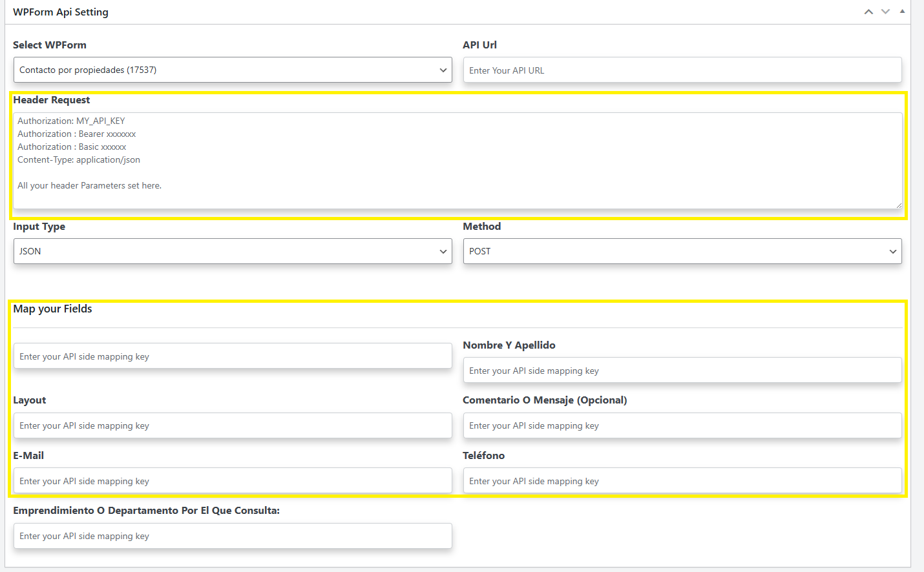Expand the Input Type JSON dropdown
This screenshot has width=924, height=572.
(x=233, y=251)
